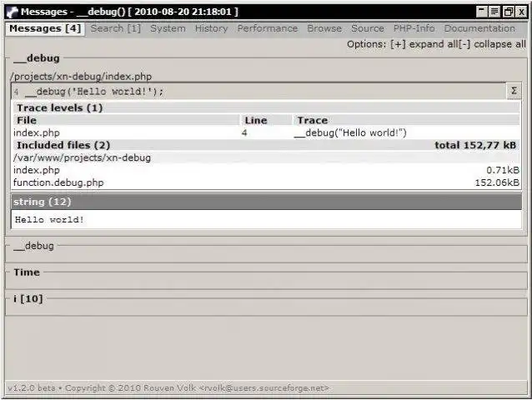Expand the Time section

coord(27,272)
